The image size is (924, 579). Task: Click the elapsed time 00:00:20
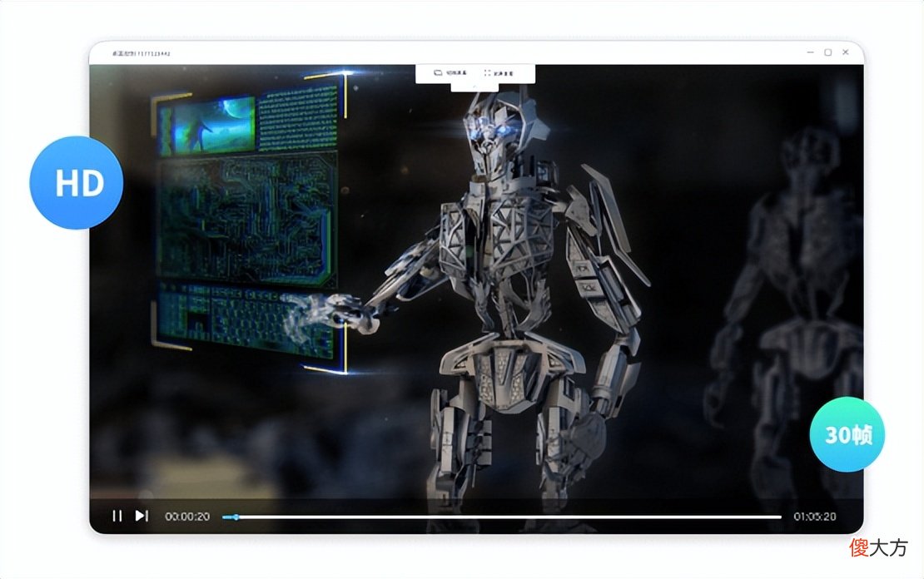coord(187,517)
